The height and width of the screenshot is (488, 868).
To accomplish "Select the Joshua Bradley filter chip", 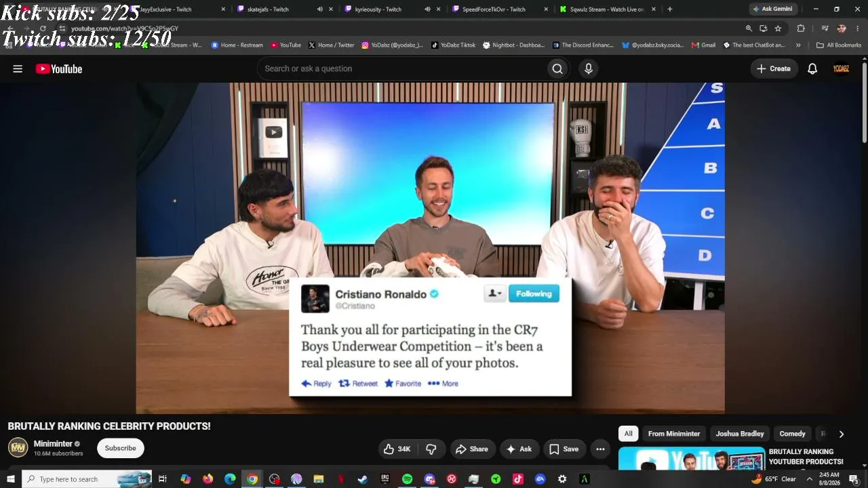I will click(x=740, y=434).
